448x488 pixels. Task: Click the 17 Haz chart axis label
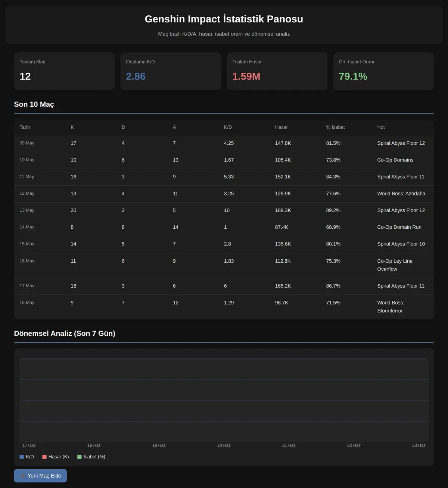(x=29, y=445)
